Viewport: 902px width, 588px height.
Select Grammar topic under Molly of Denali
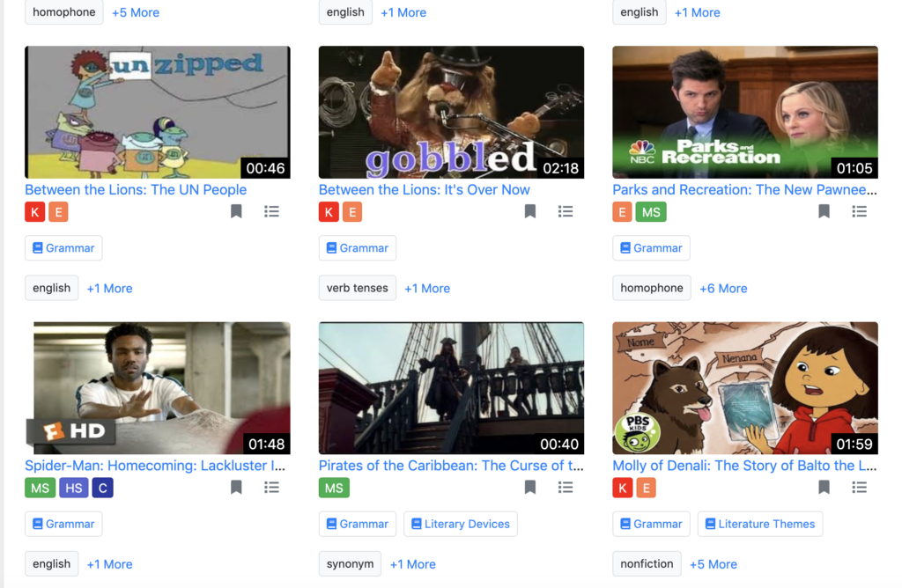[x=651, y=525]
